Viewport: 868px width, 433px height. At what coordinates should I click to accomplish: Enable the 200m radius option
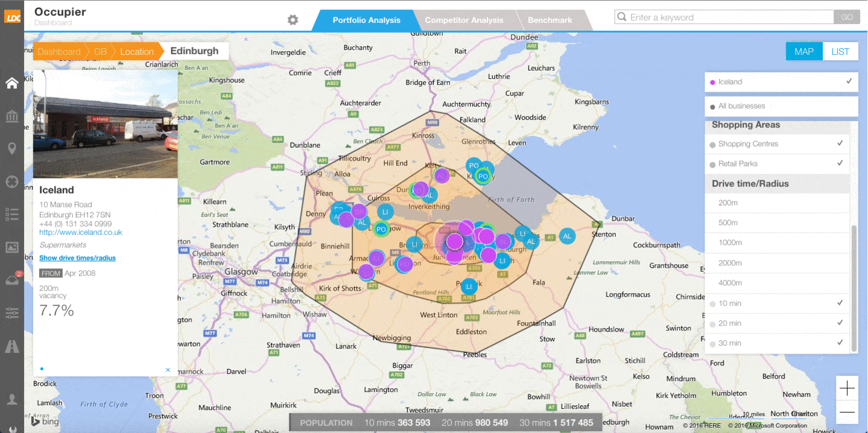coord(778,203)
